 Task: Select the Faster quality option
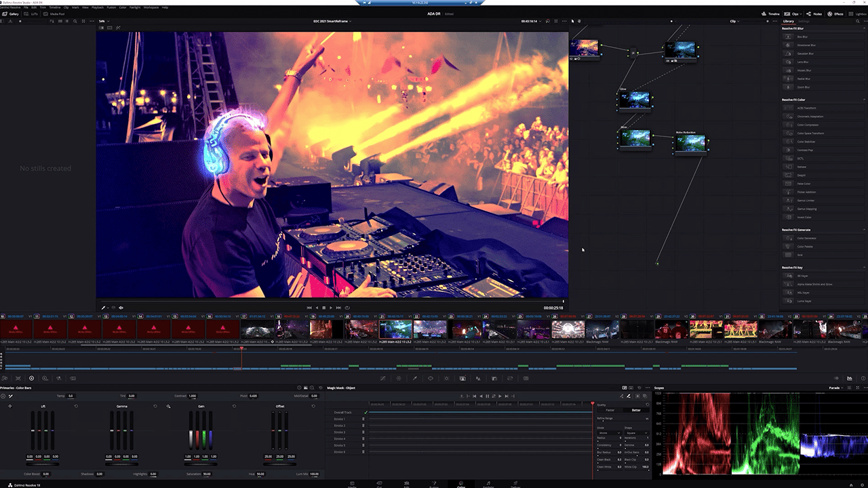click(x=610, y=410)
